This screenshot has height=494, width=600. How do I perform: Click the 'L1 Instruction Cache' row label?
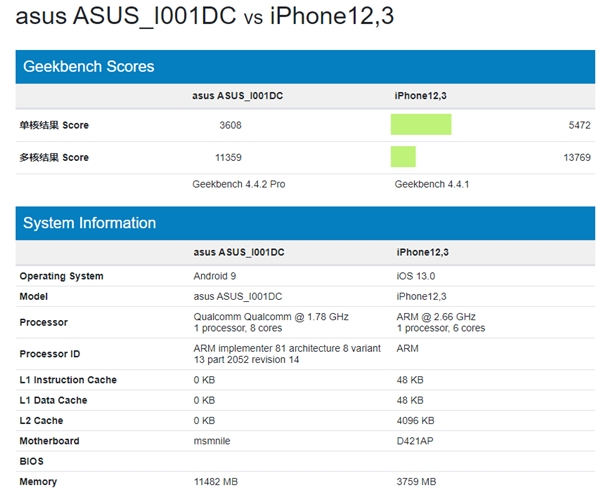coord(68,380)
